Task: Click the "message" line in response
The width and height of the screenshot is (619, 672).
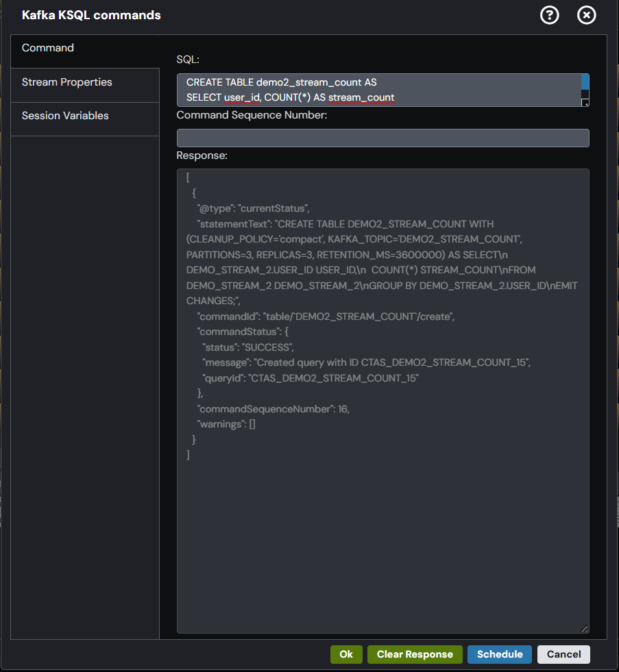Action: (366, 362)
